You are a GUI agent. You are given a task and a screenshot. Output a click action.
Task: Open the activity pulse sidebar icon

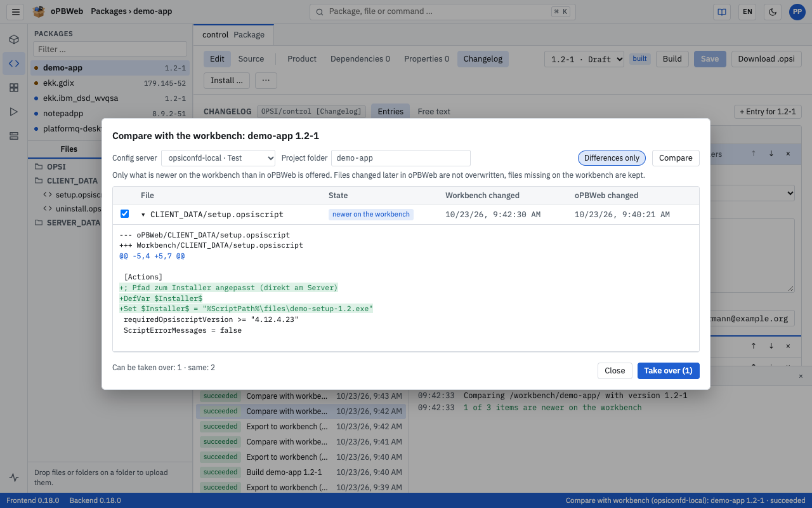point(14,478)
